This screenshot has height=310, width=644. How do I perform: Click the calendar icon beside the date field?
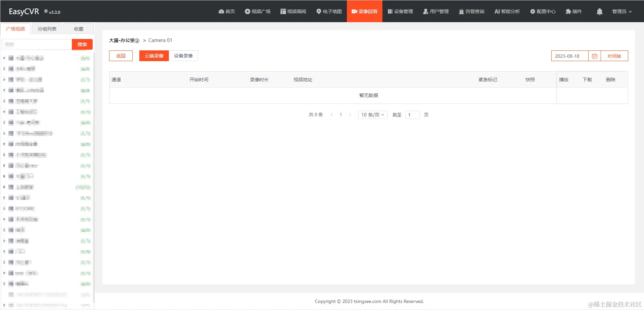(x=594, y=56)
